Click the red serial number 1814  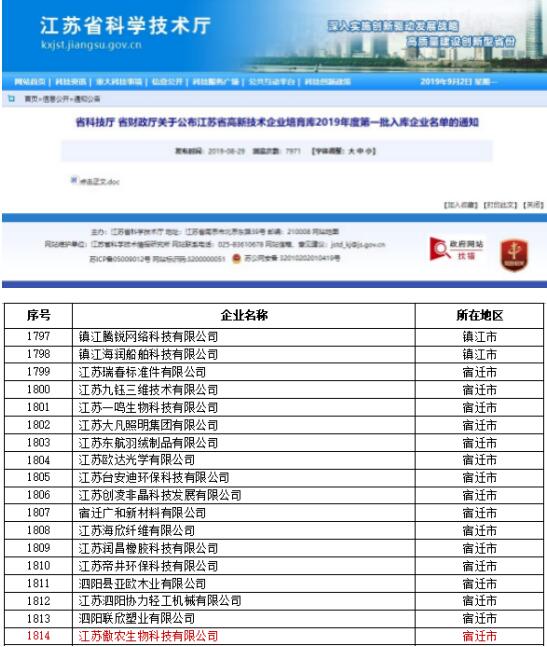[x=38, y=636]
